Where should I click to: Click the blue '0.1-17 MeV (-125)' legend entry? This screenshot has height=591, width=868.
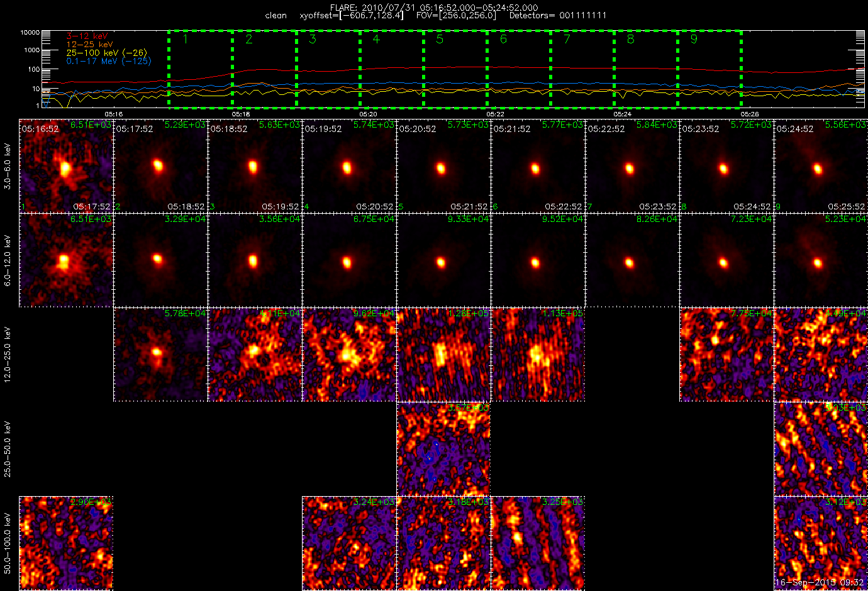109,61
